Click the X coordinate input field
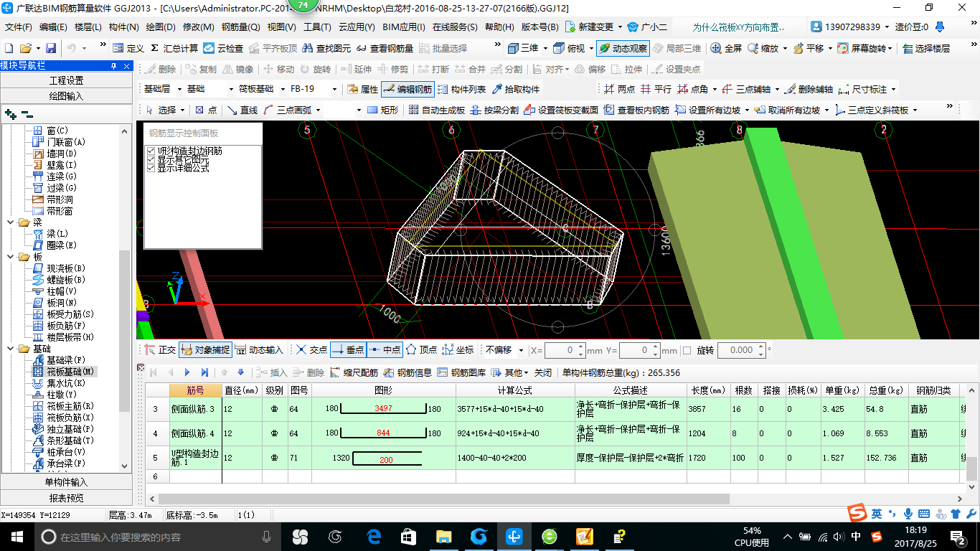980x551 pixels. coord(565,350)
